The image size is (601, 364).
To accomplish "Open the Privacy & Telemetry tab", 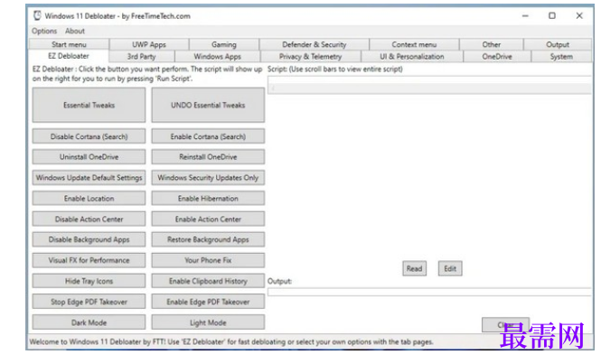I will 311,56.
